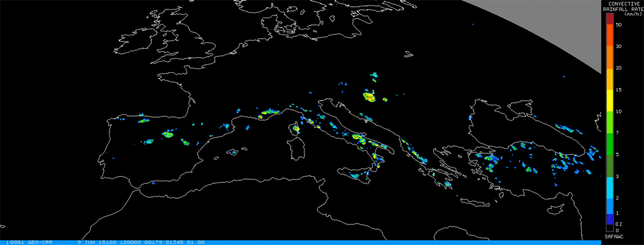
Task: Click the orange rain cell on the French Riviera coast
Action: pyautogui.click(x=260, y=117)
